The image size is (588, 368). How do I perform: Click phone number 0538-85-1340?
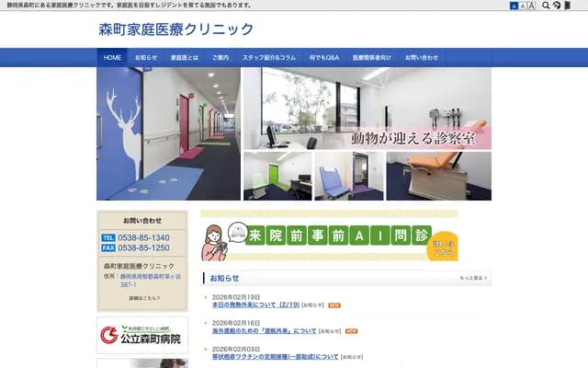coord(143,238)
